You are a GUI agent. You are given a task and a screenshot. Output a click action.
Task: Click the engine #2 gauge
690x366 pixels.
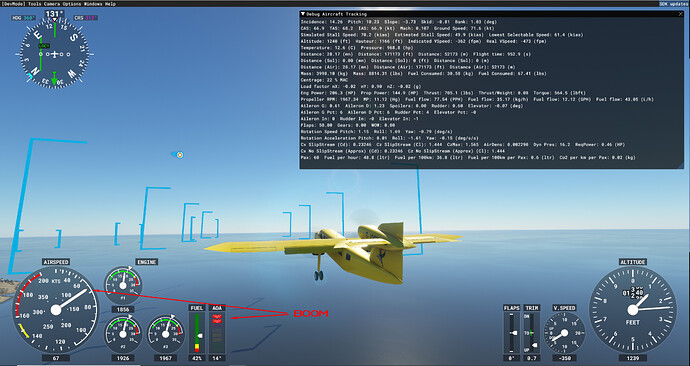pos(123,334)
